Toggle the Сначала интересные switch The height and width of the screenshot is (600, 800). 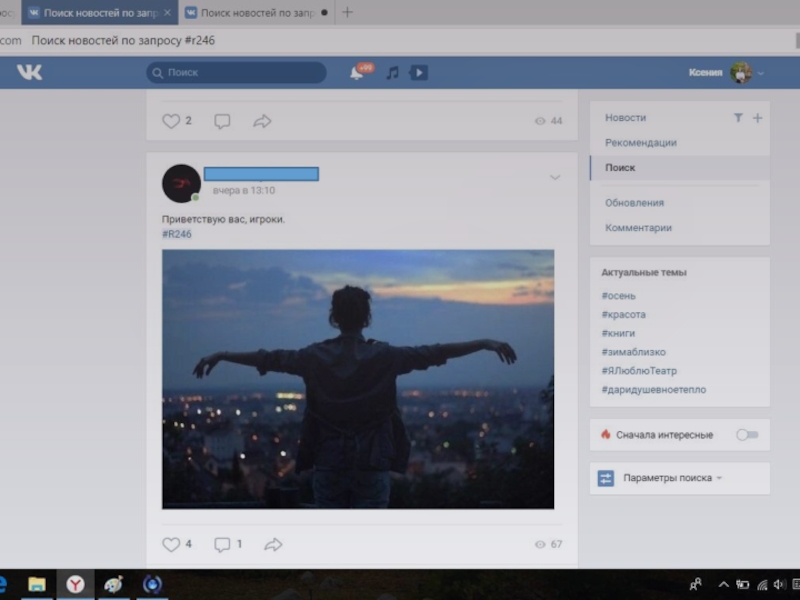[x=746, y=435]
